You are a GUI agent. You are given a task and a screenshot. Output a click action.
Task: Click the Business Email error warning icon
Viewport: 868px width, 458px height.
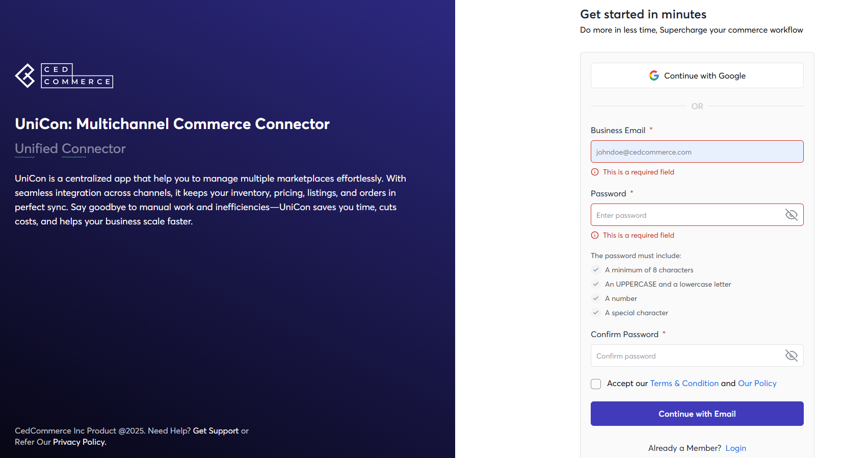(595, 172)
